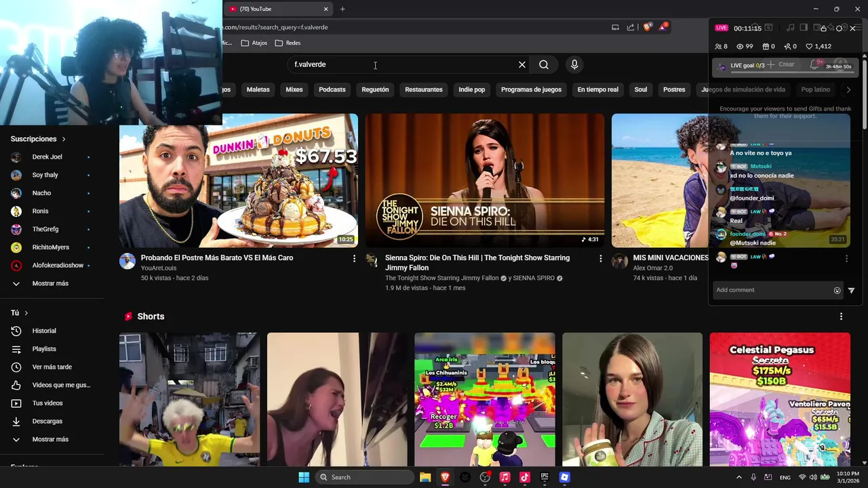Open options for last LAW chat message
The width and height of the screenshot is (868, 488).
[x=846, y=258]
